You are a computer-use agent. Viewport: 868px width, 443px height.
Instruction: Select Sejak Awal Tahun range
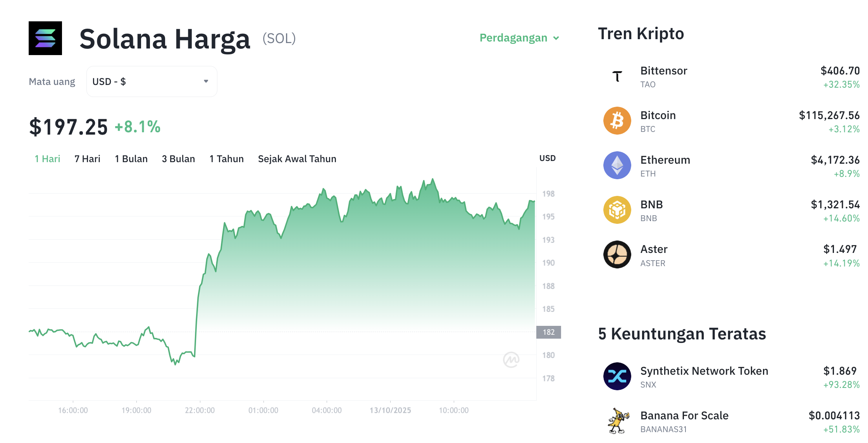click(297, 159)
